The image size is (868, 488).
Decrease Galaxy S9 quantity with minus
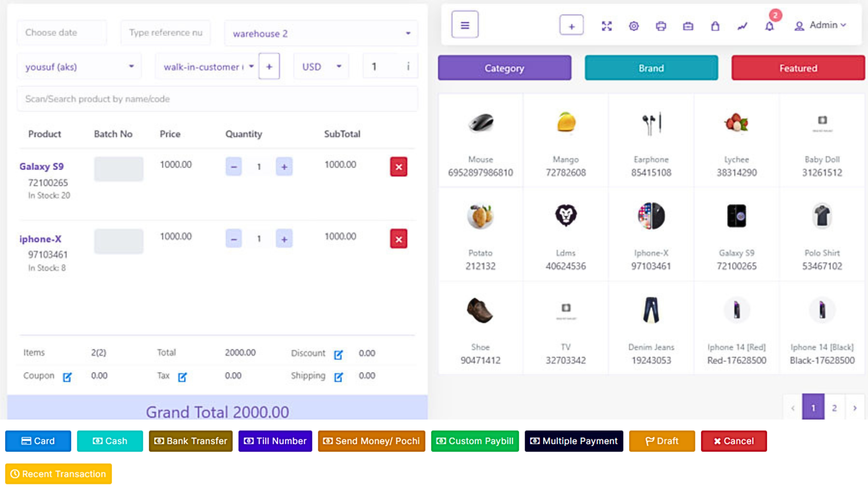[x=234, y=167]
